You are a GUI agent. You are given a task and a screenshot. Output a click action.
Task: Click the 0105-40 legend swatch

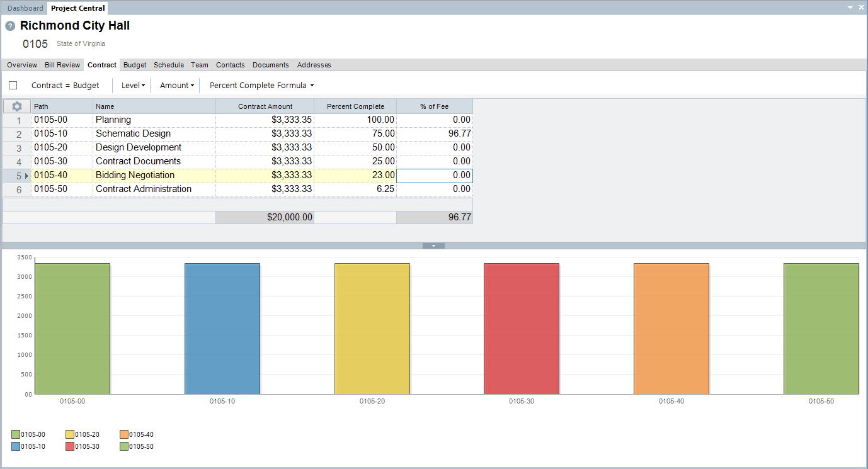(124, 434)
